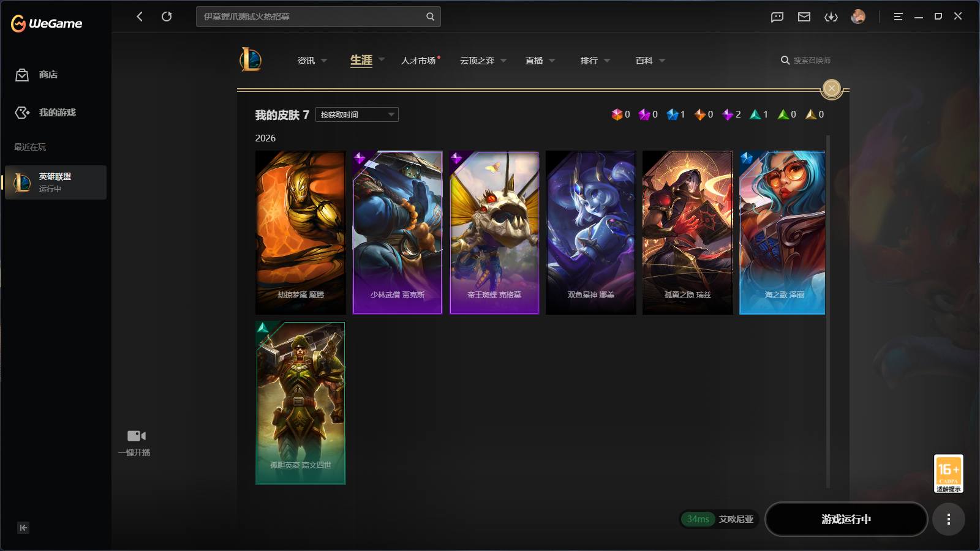Open 我的游戏 in the sidebar
The height and width of the screenshot is (551, 980).
coord(45,113)
